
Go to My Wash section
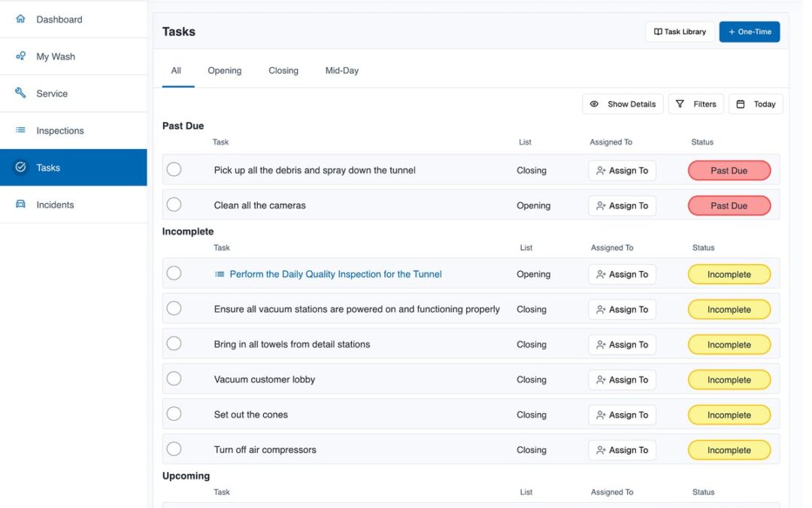(74, 56)
